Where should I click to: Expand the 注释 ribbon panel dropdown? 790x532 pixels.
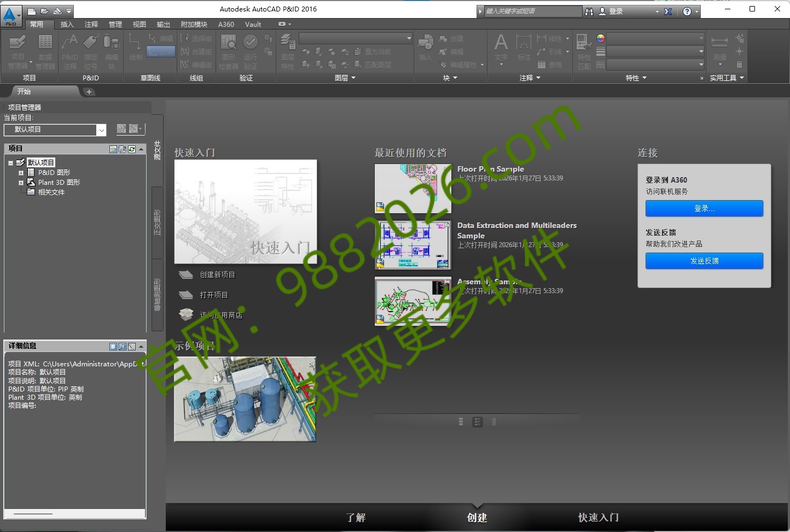tap(530, 78)
